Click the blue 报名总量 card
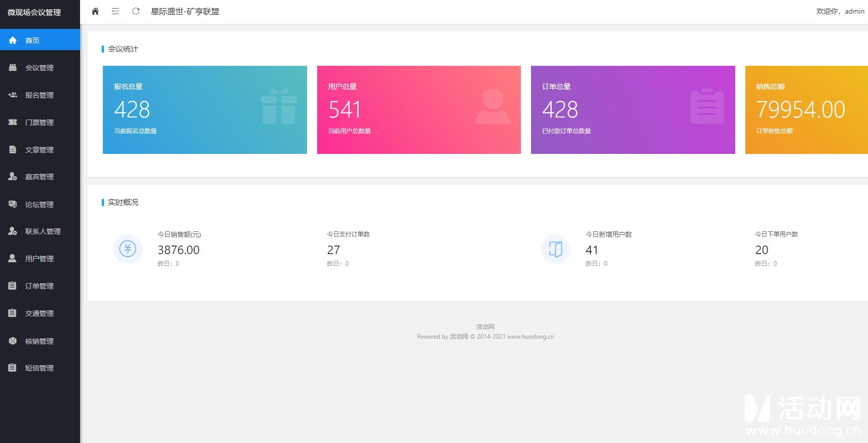Image resolution: width=868 pixels, height=443 pixels. [x=205, y=110]
